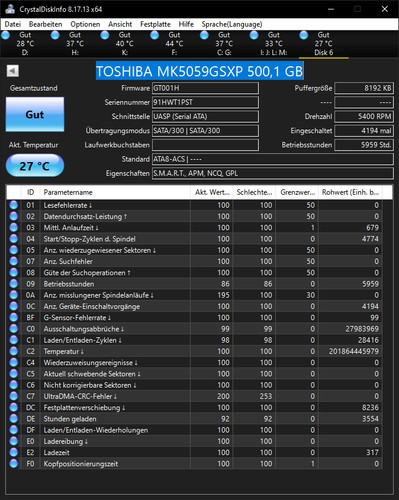
Task: Click the Eigenschaften field S.M.A.R.T., APM
Action: coord(272,173)
